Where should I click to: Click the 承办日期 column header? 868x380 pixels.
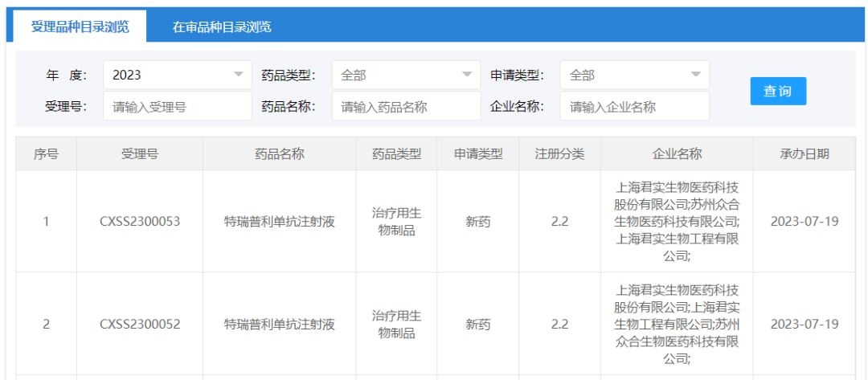[x=804, y=153]
